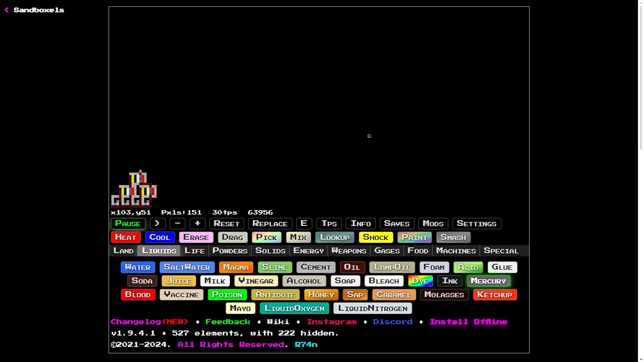Image resolution: width=644 pixels, height=362 pixels.
Task: Click the pink back arrow beside Sandboxels
Action: click(x=6, y=10)
